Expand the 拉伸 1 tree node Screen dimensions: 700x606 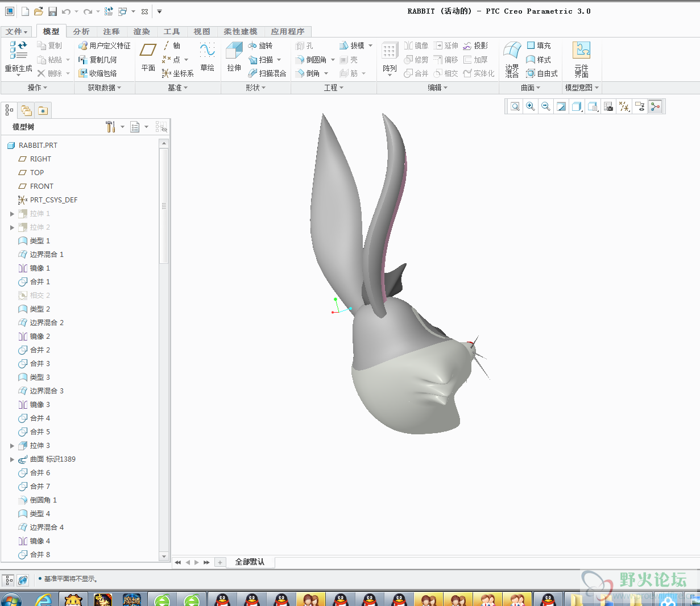(12, 214)
